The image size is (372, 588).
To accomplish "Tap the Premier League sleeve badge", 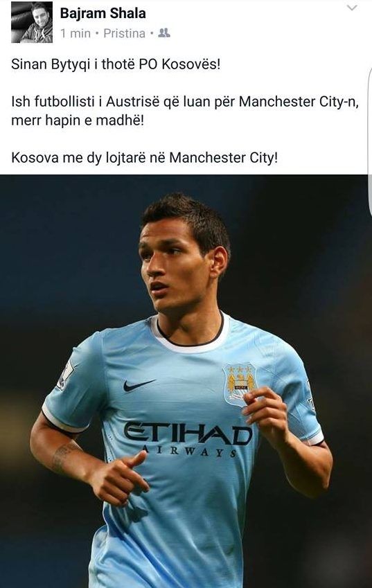I will [x=64, y=375].
